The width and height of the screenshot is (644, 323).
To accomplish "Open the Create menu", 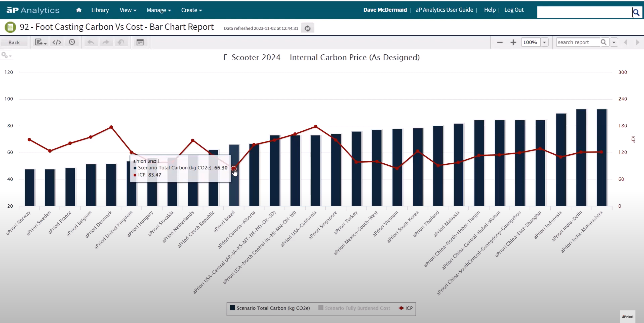I will pyautogui.click(x=191, y=10).
